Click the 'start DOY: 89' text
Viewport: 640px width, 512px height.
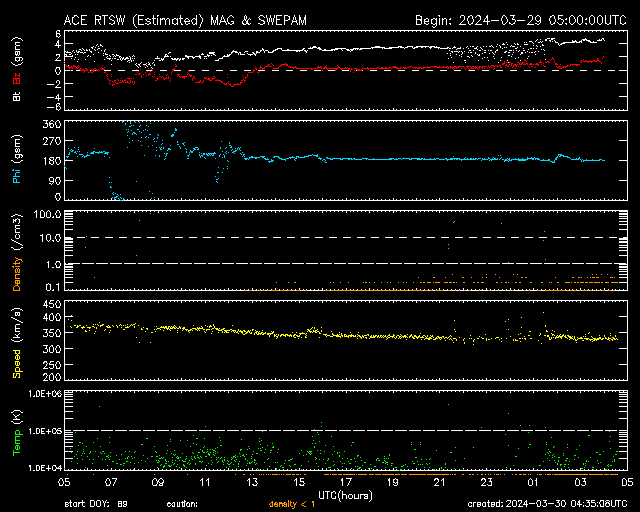pos(96,504)
